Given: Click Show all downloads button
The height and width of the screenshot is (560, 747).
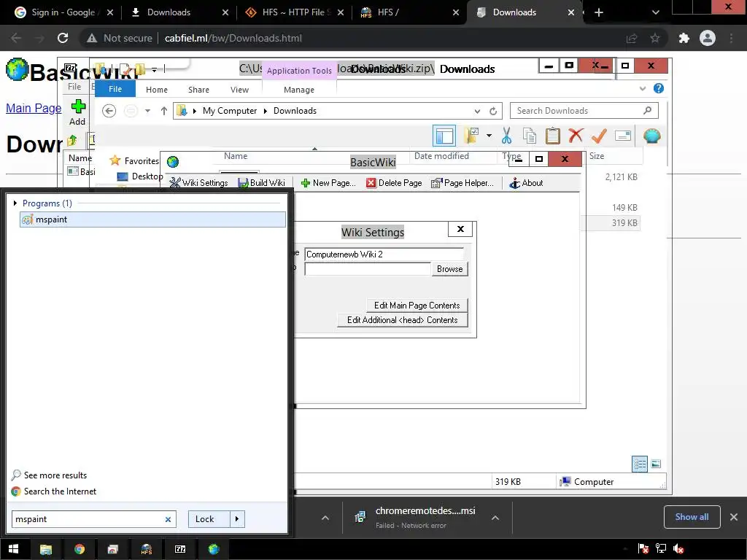Looking at the screenshot, I should click(692, 517).
